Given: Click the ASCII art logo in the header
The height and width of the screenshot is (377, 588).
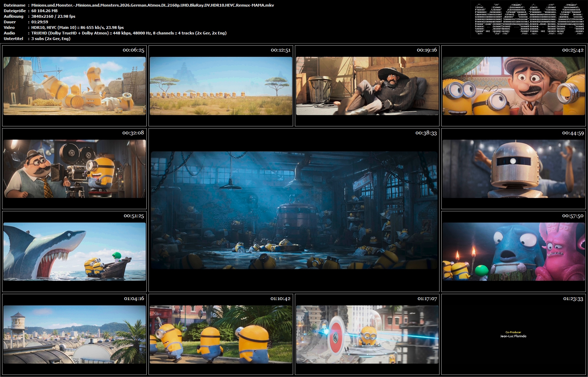Looking at the screenshot, I should coord(529,19).
